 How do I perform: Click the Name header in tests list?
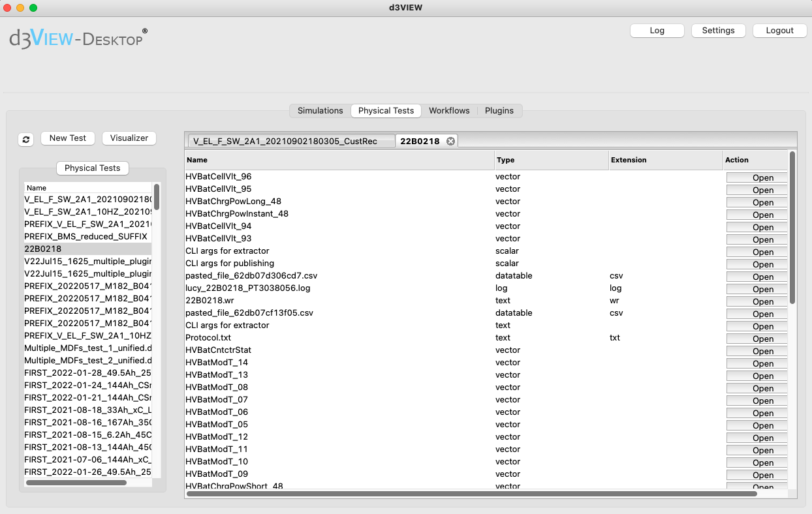pos(88,188)
